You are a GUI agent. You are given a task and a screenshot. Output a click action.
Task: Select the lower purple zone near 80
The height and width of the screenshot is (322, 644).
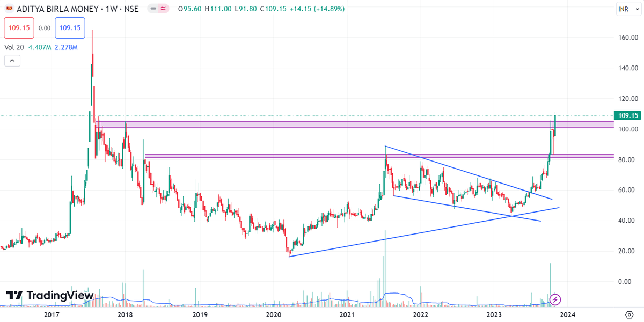(x=378, y=156)
